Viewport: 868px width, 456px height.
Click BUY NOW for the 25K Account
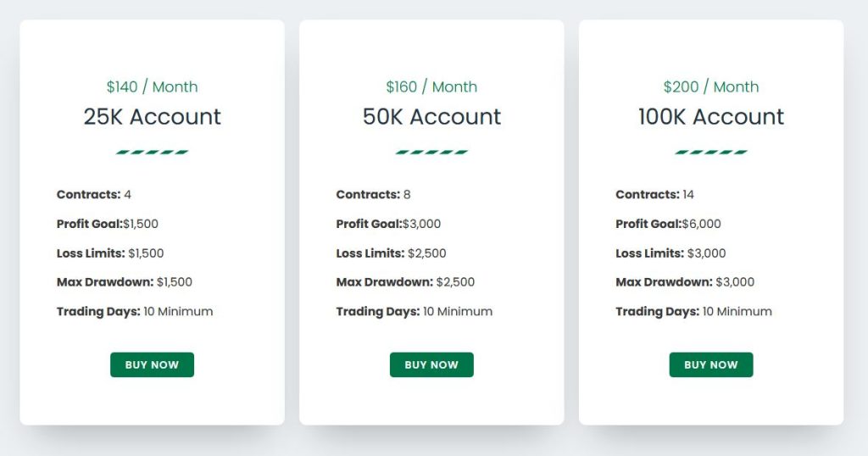(153, 364)
